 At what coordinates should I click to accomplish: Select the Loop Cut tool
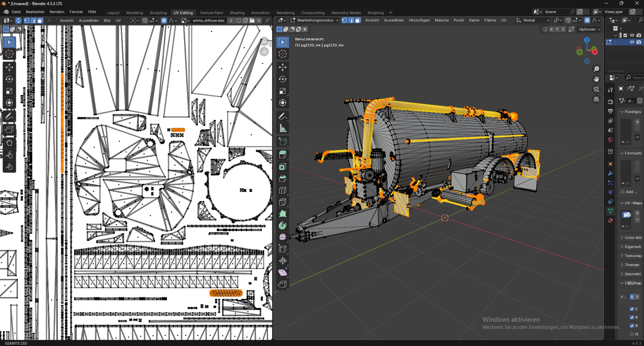[282, 190]
